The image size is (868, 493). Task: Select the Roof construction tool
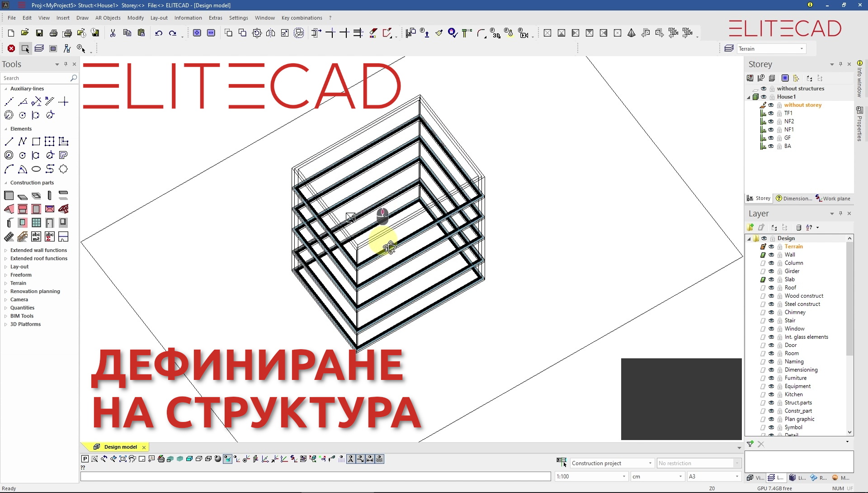coord(9,209)
